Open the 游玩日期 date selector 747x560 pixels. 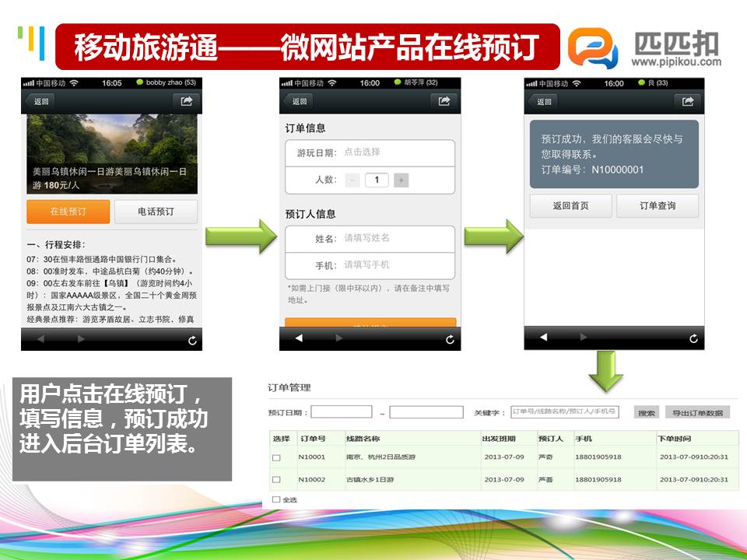click(x=397, y=152)
